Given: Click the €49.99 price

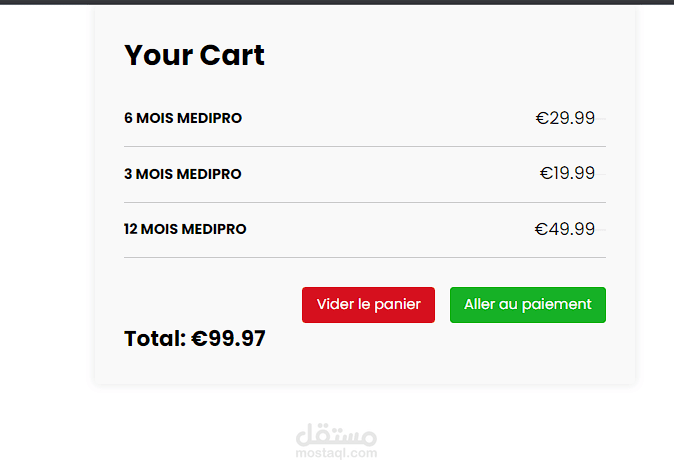Looking at the screenshot, I should pos(565,229).
